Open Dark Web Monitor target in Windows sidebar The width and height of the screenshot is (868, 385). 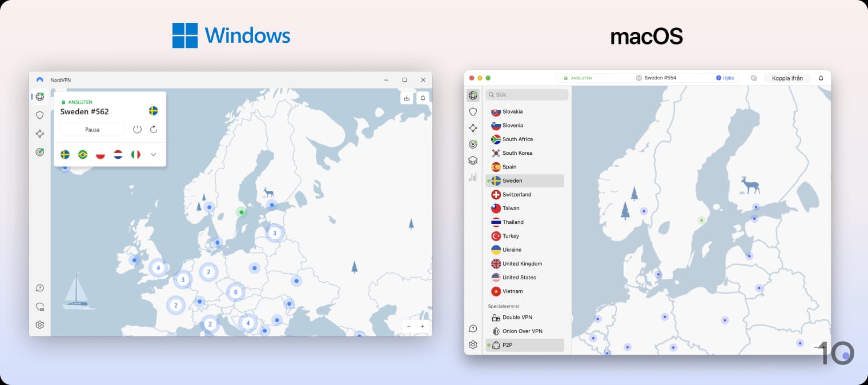(39, 152)
